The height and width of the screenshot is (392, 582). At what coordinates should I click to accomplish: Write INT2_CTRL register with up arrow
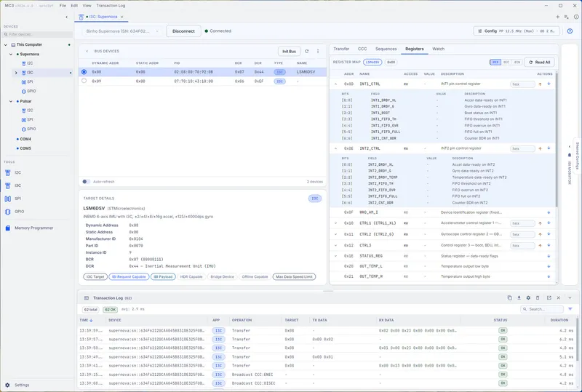pyautogui.click(x=540, y=148)
